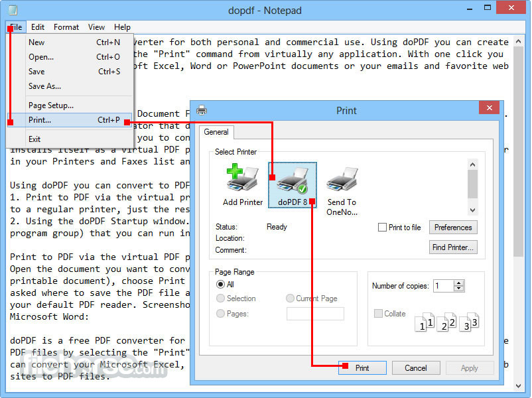The image size is (532, 398).
Task: Click Notepad scrollbar down arrow
Action: 518,386
